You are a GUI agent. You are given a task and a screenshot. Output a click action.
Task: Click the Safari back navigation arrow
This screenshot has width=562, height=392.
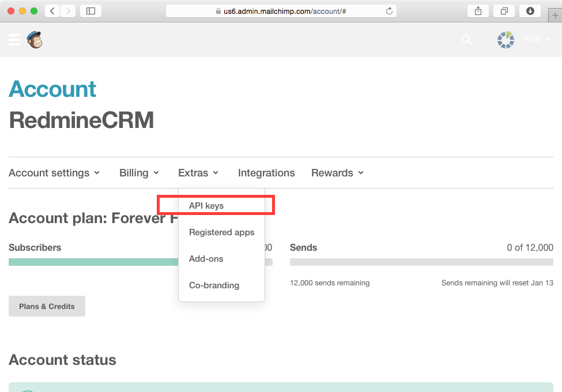pos(53,10)
